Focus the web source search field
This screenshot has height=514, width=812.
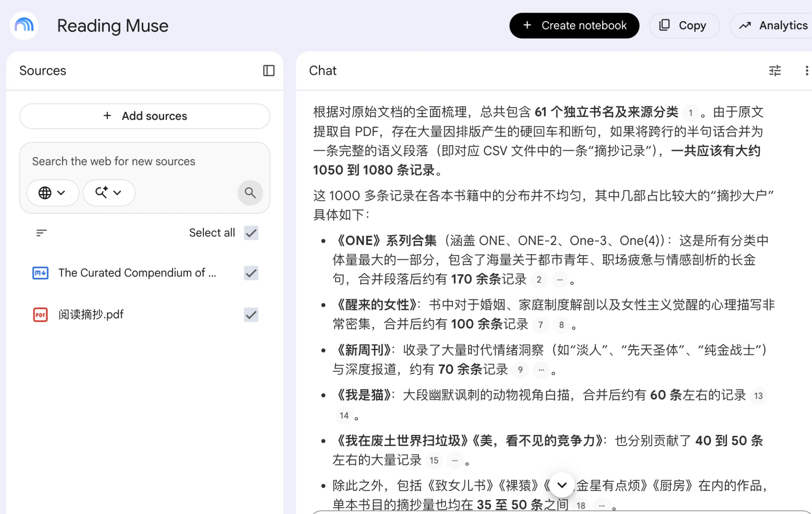click(145, 161)
